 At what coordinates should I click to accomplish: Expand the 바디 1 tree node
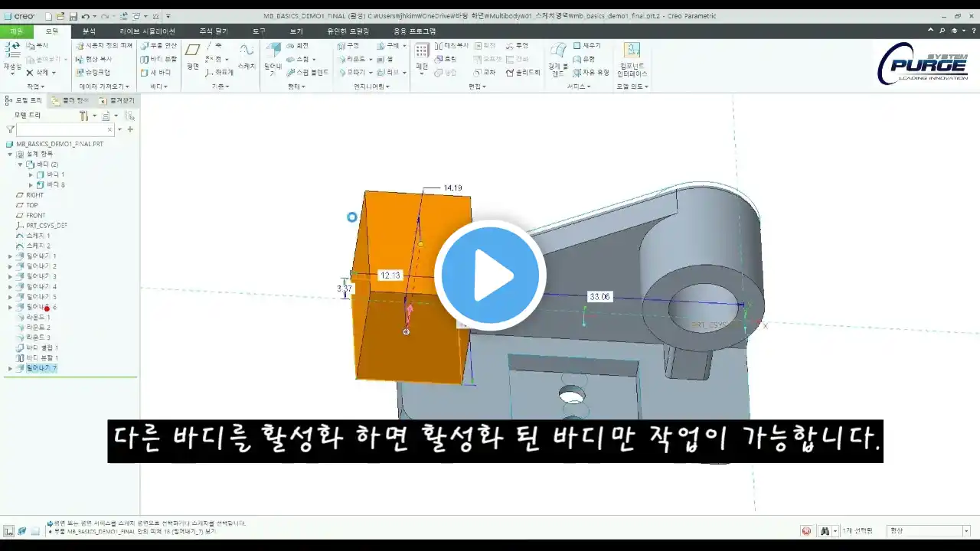(31, 174)
